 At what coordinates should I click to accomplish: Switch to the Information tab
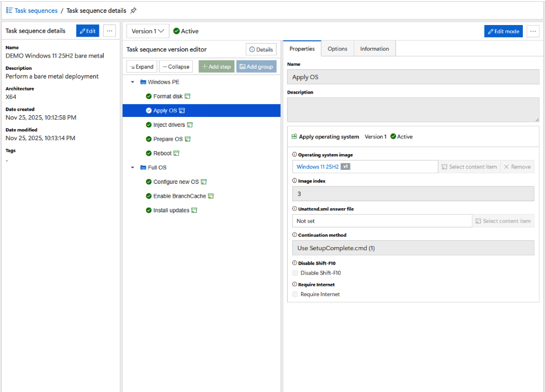pyautogui.click(x=374, y=49)
